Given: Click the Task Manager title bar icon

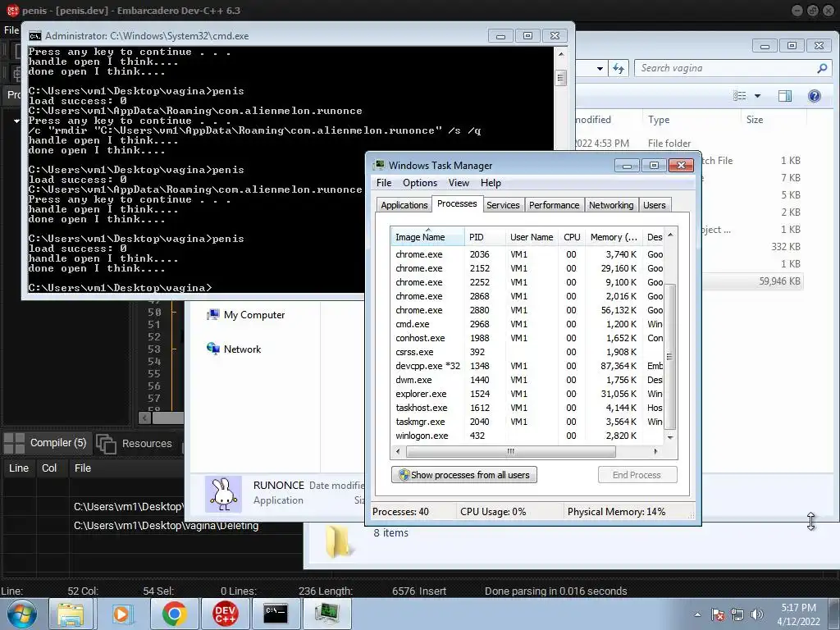Looking at the screenshot, I should (x=379, y=165).
